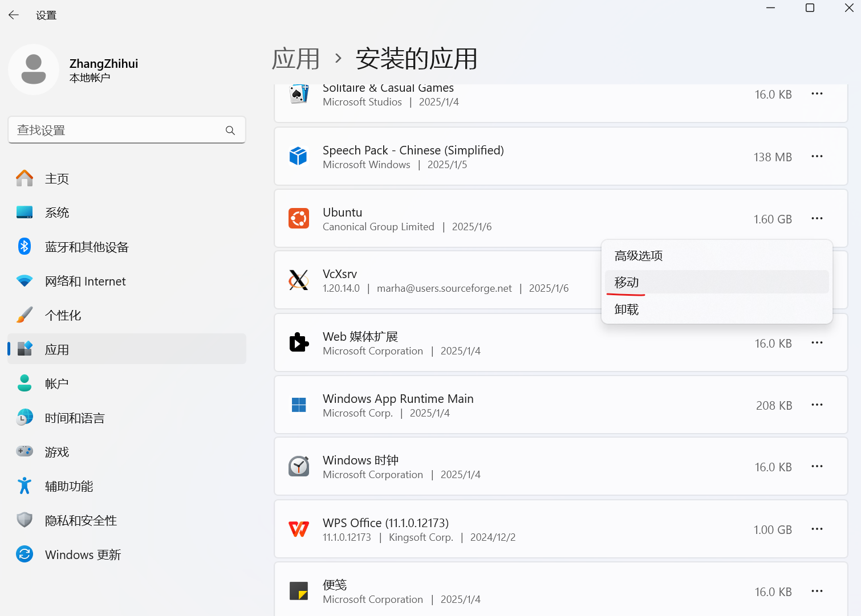861x616 pixels.
Task: Open the three-dot menu for Ubuntu
Action: click(x=817, y=218)
